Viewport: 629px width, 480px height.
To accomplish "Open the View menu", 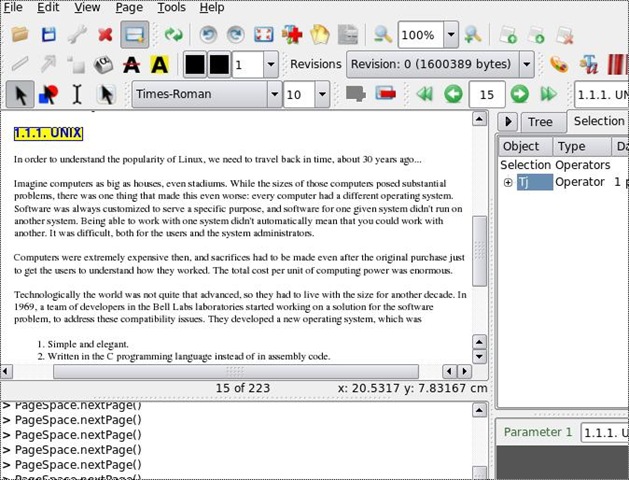I will [x=87, y=7].
